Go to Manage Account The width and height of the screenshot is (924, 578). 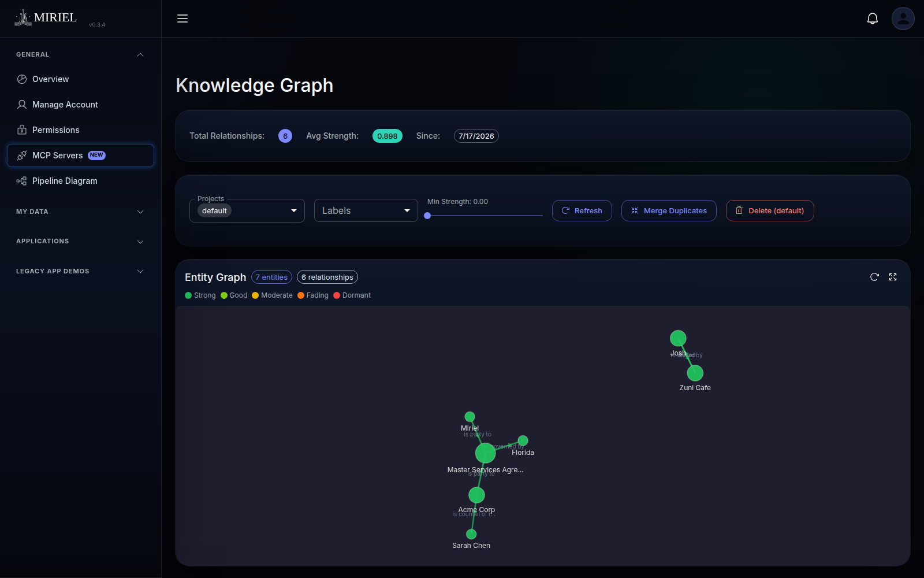pyautogui.click(x=80, y=105)
